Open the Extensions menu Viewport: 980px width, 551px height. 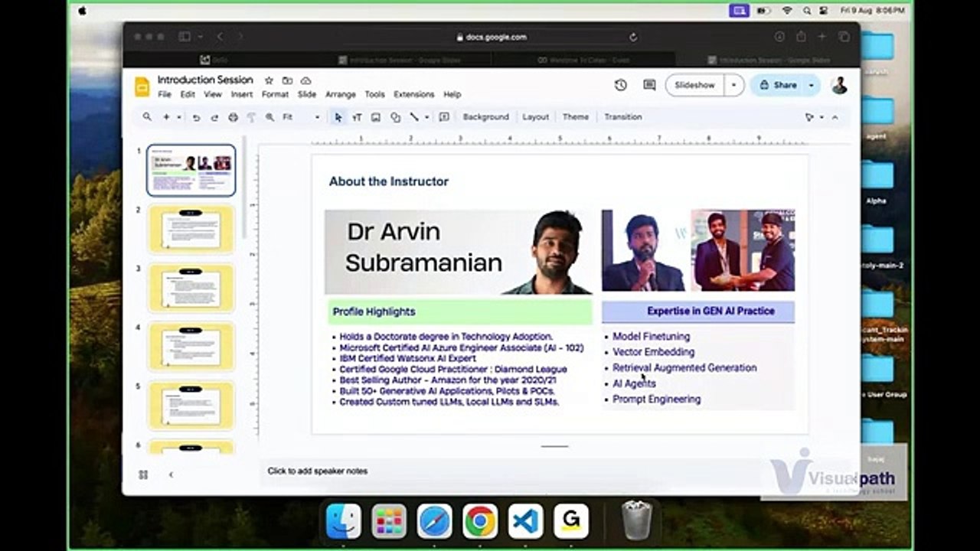pyautogui.click(x=414, y=94)
